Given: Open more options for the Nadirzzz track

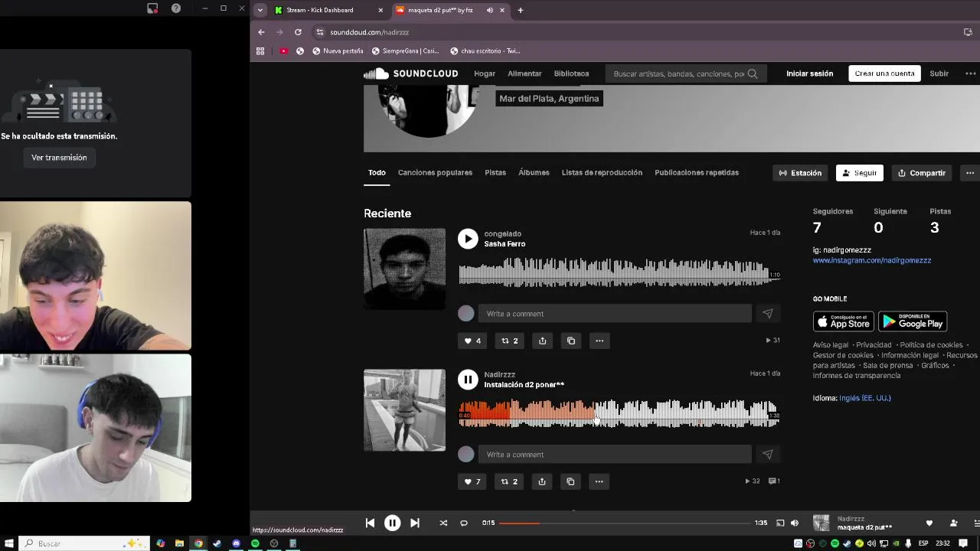Looking at the screenshot, I should point(599,481).
